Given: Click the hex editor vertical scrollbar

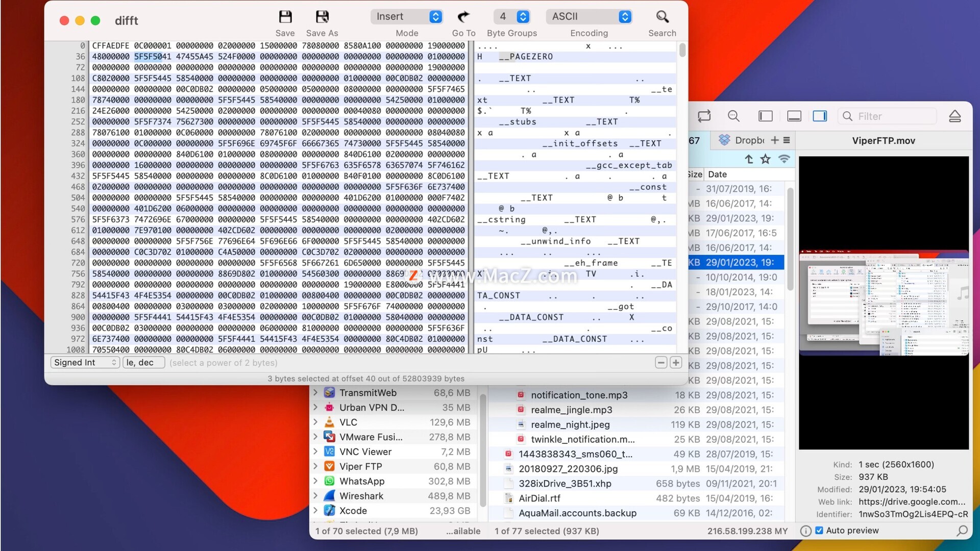Looking at the screenshot, I should coord(682,51).
